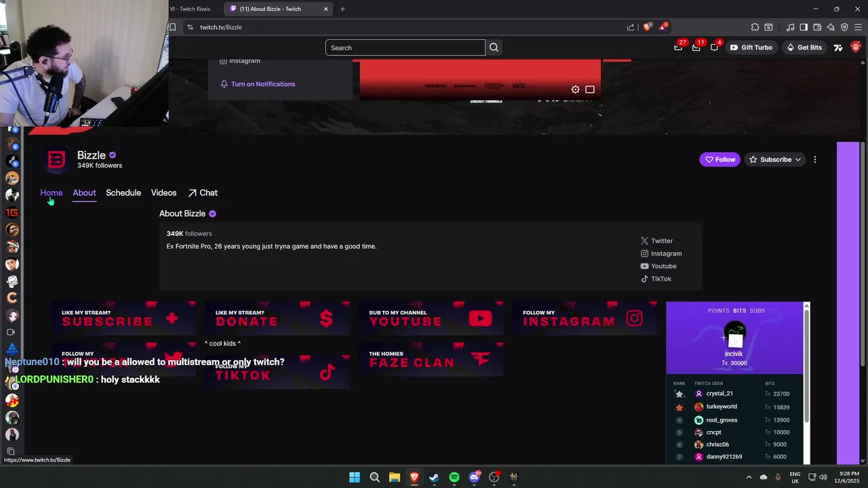Click the DONATE panel banner

pos(277,319)
